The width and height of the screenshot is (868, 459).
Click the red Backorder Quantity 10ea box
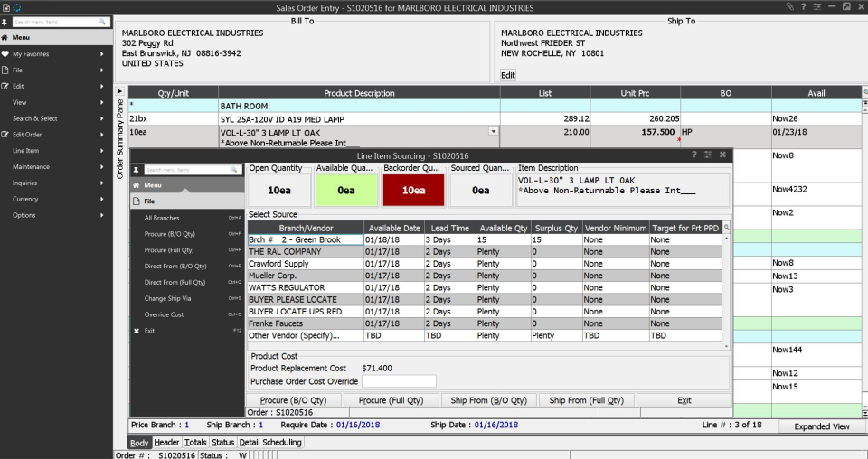pos(413,191)
